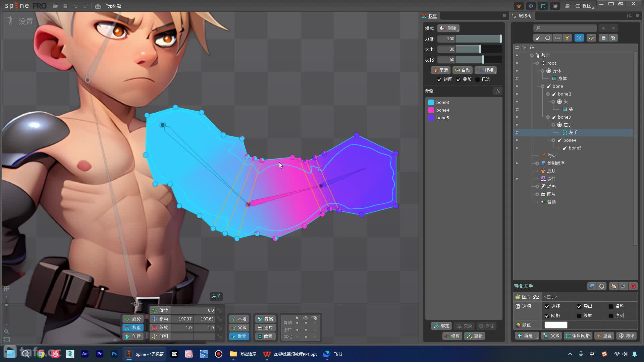644x362 pixels.
Task: Select 姿势 pose tool
Action: click(x=133, y=319)
